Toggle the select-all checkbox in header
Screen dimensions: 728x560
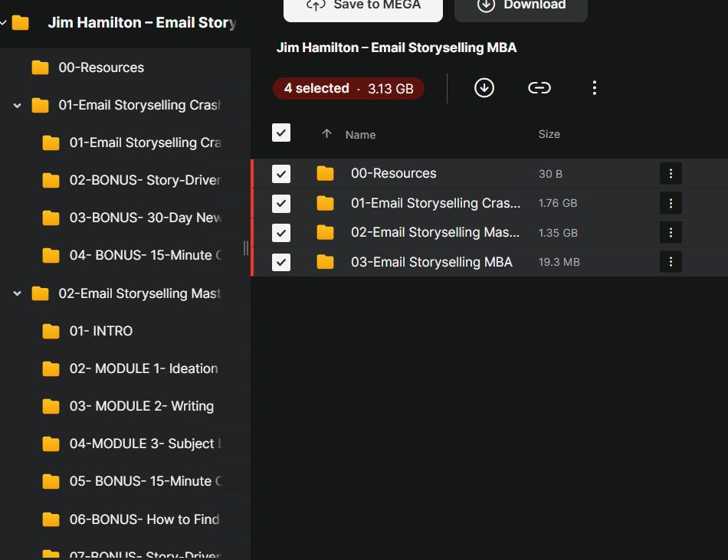pos(281,133)
